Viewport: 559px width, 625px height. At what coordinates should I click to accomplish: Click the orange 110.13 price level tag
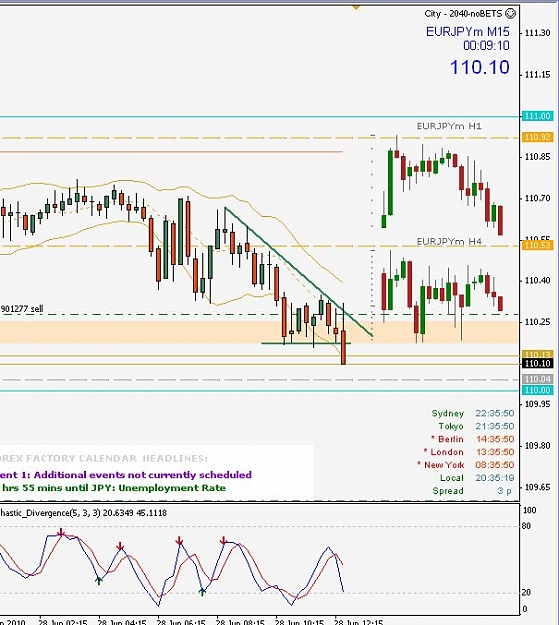[537, 354]
